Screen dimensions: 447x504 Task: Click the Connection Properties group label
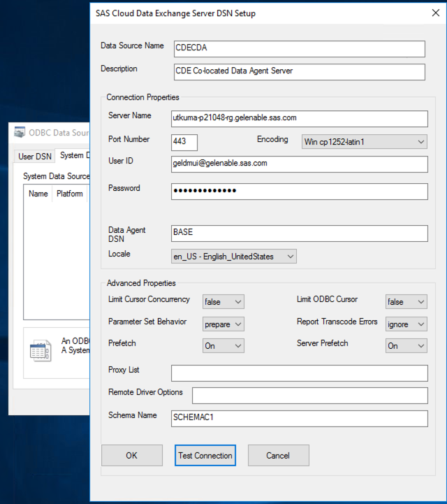(x=142, y=97)
